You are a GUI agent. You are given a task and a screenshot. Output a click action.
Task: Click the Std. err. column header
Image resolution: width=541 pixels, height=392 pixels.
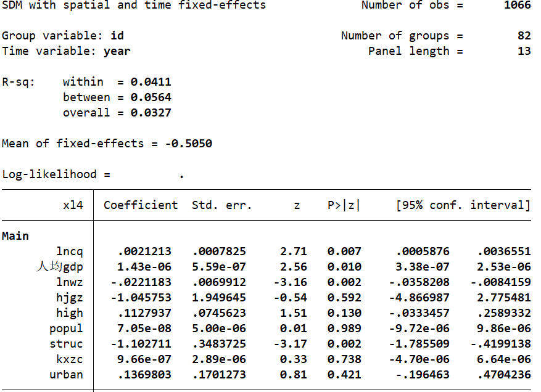(x=222, y=205)
